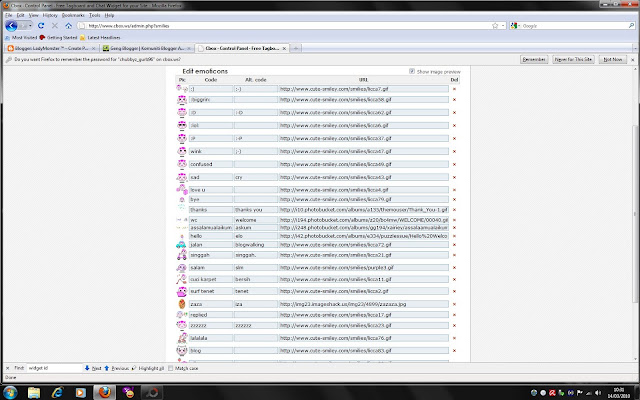Dismiss the password notification bar
The height and width of the screenshot is (400, 640).
click(633, 60)
